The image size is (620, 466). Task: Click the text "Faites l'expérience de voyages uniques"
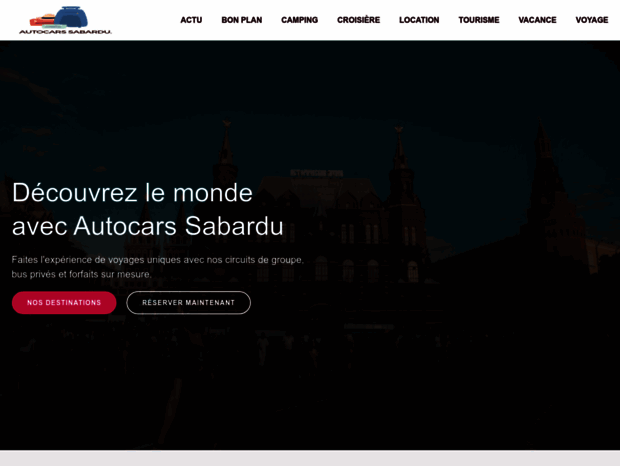coord(96,260)
